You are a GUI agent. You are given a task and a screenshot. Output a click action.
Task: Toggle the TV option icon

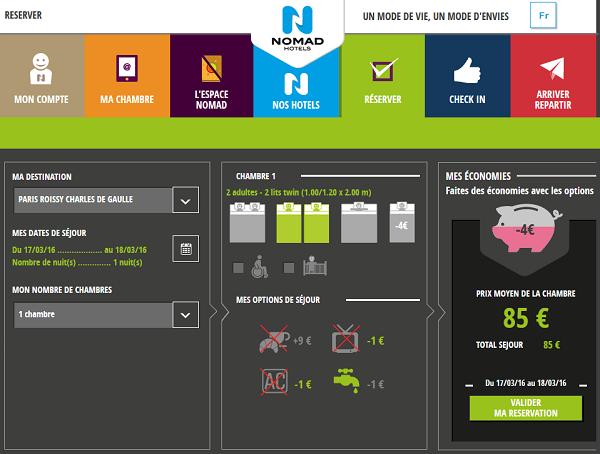pos(345,339)
